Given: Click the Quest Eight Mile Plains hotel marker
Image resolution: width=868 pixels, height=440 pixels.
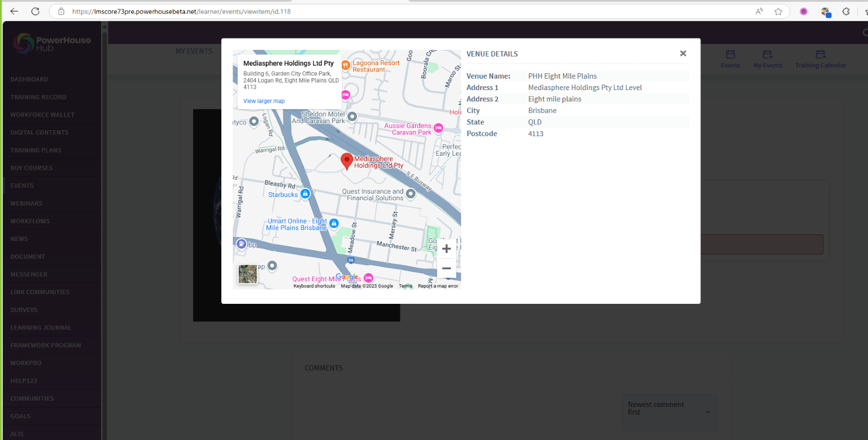Looking at the screenshot, I should [x=368, y=278].
